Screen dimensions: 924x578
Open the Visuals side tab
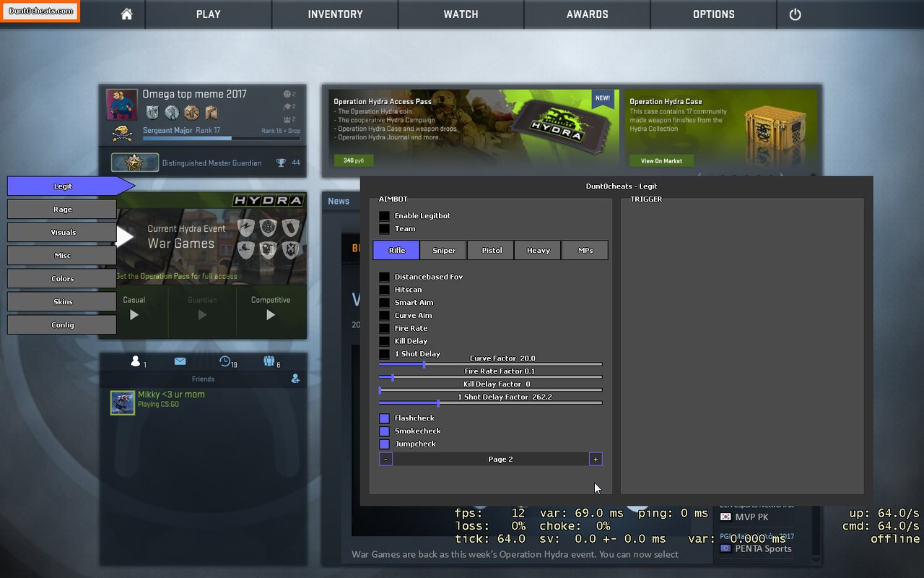[x=62, y=233]
